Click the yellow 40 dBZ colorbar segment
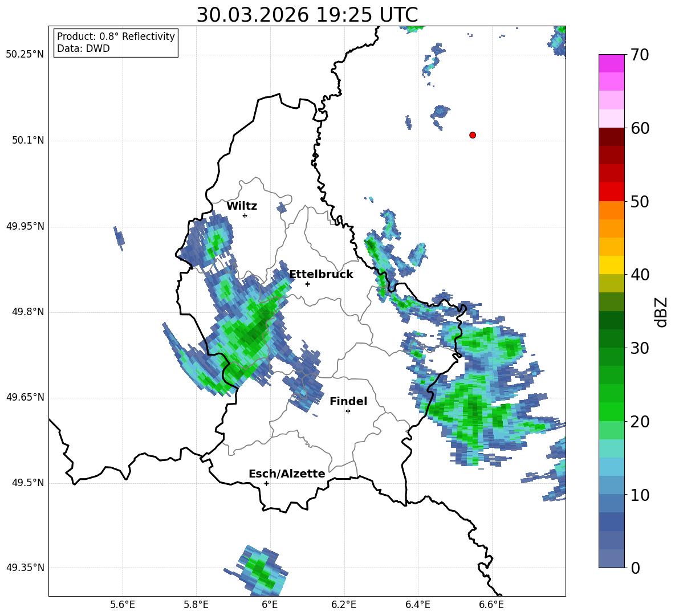Image resolution: width=675 pixels, height=616 pixels. [x=611, y=265]
